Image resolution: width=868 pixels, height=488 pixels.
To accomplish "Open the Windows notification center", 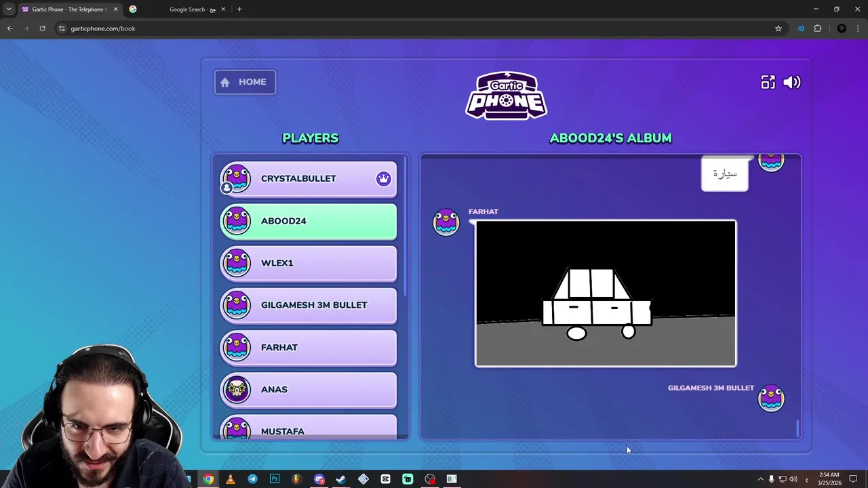I will click(x=853, y=479).
